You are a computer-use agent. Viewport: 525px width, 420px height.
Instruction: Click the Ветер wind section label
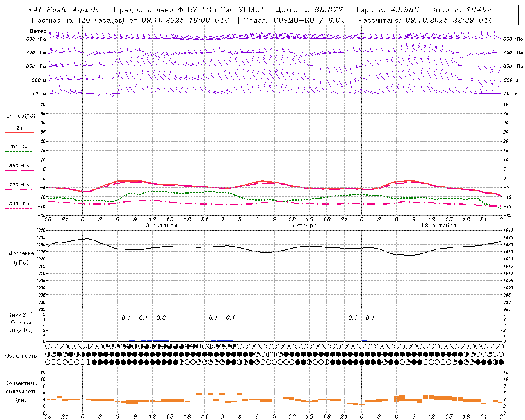[x=38, y=31]
